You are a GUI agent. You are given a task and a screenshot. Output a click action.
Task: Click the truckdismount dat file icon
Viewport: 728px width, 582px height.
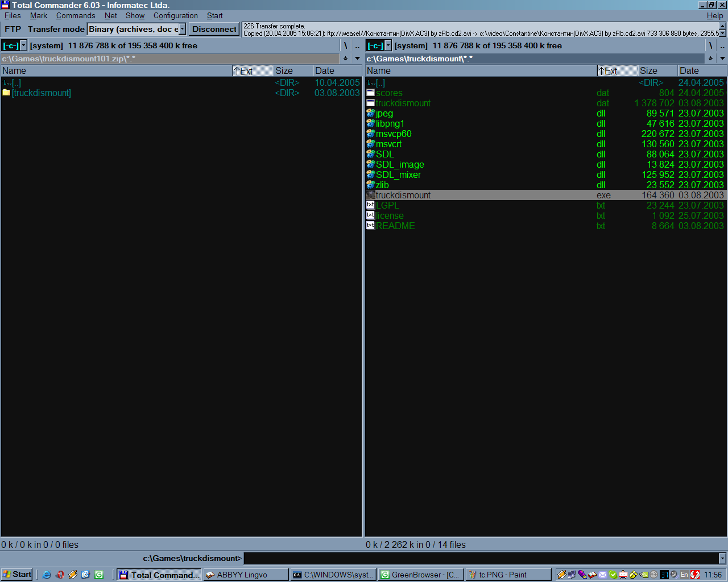coord(370,103)
